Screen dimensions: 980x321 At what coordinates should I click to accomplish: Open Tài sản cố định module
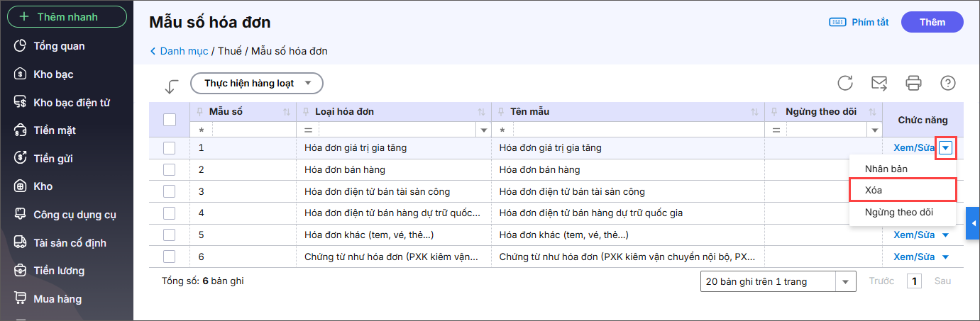[x=70, y=243]
